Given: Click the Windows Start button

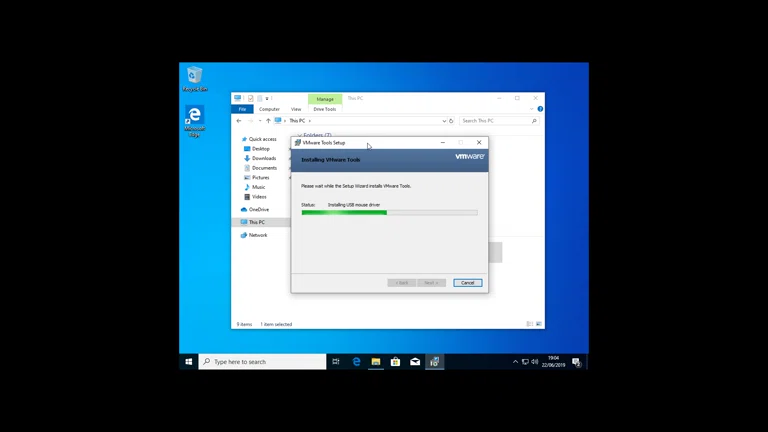Looking at the screenshot, I should (188, 362).
